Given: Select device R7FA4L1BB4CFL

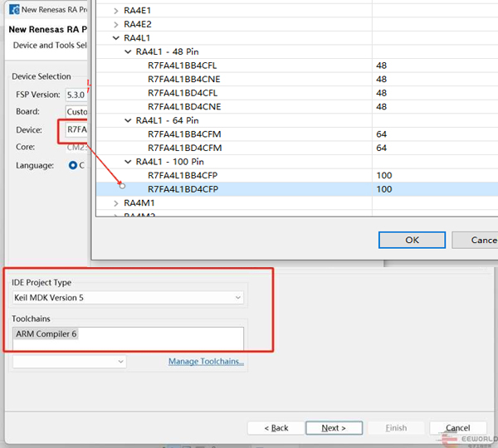Looking at the screenshot, I should [x=183, y=66].
